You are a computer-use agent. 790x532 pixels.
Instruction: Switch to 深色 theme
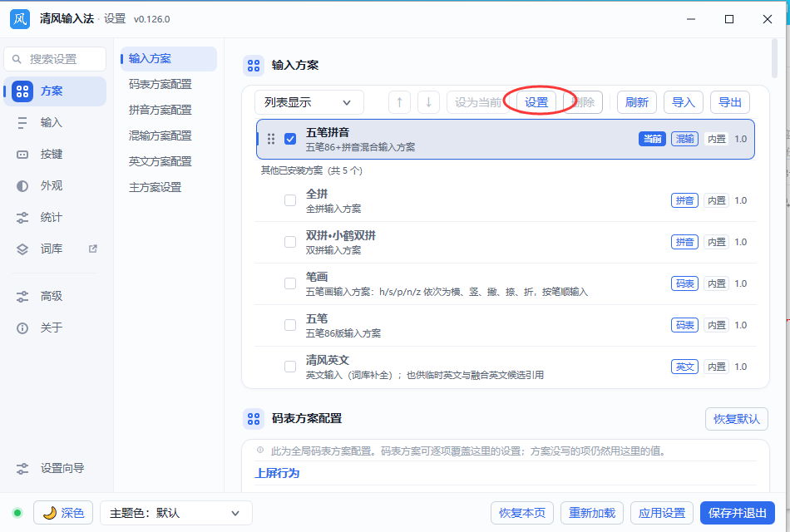63,513
